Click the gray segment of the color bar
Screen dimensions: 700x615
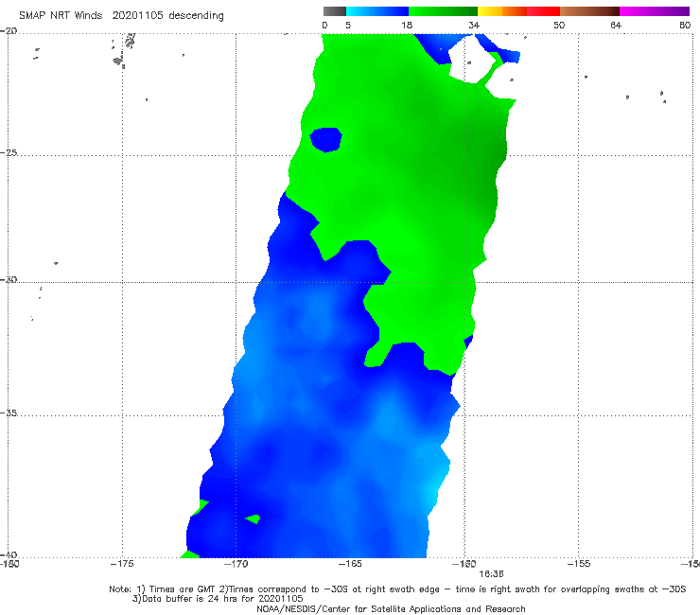[x=335, y=11]
